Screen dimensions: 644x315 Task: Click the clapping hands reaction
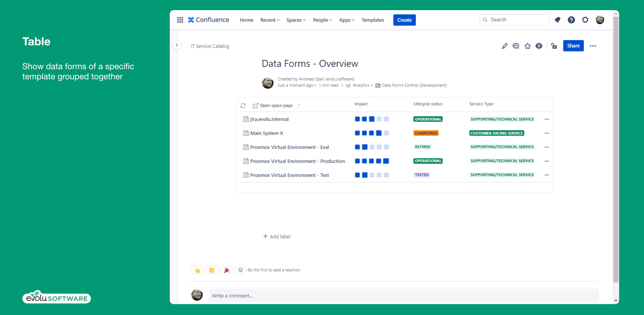212,270
